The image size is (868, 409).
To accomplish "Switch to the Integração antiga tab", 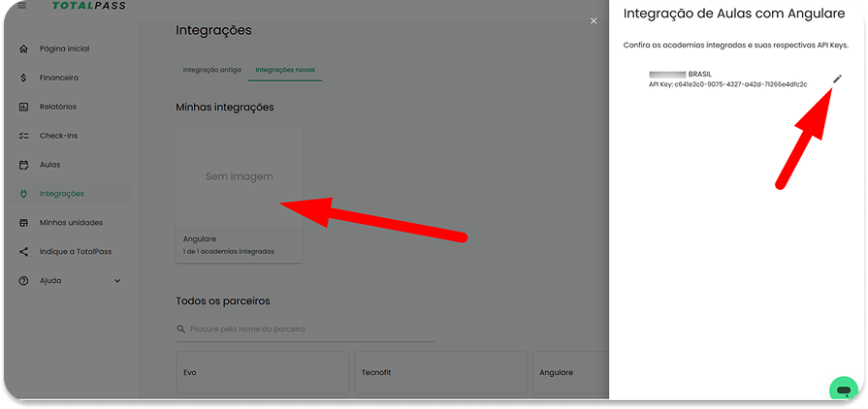I will pyautogui.click(x=212, y=71).
